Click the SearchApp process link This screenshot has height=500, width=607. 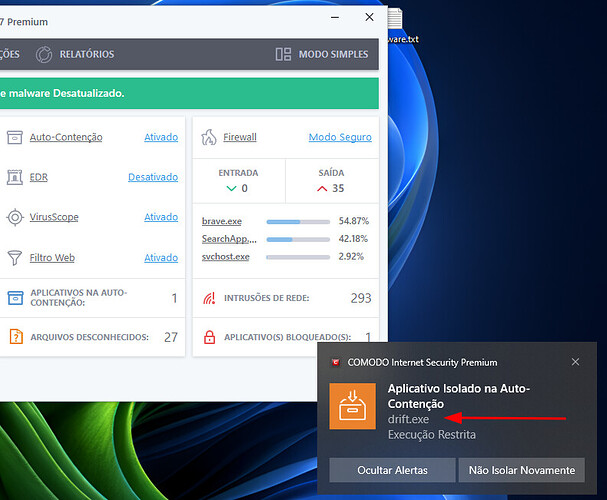(229, 239)
